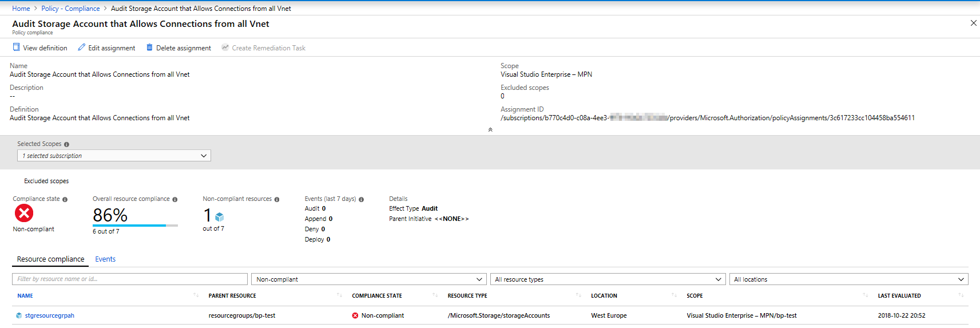
Task: Click the Edit assignment pencil icon
Action: click(82, 48)
